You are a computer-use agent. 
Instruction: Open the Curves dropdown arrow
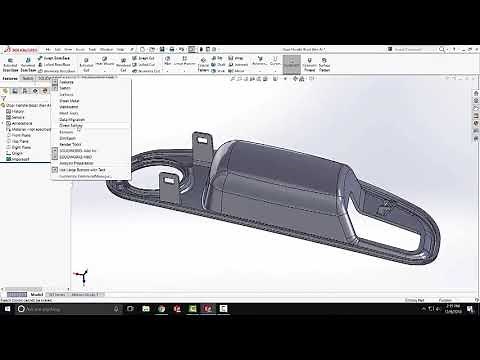[x=275, y=71]
